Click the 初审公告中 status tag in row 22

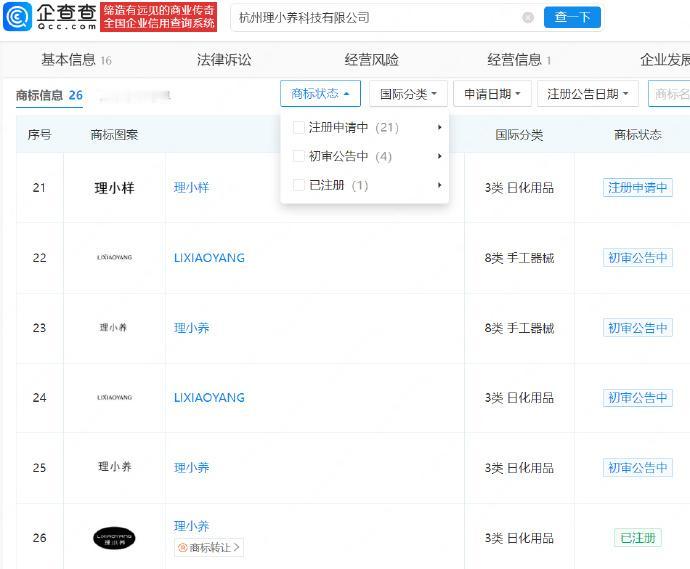638,257
